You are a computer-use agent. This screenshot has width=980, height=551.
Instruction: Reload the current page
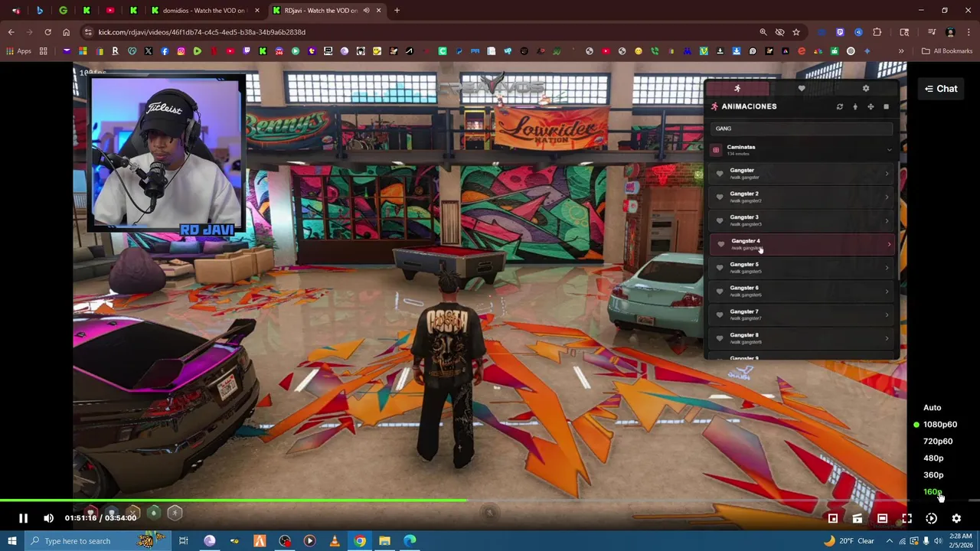coord(47,32)
